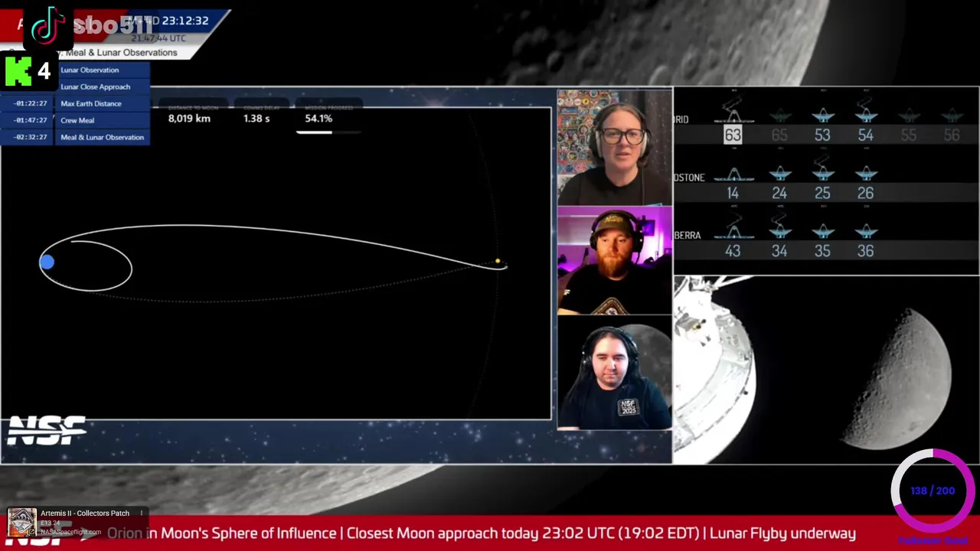
Task: Click the -01:47:27 countdown value
Action: pyautogui.click(x=30, y=120)
